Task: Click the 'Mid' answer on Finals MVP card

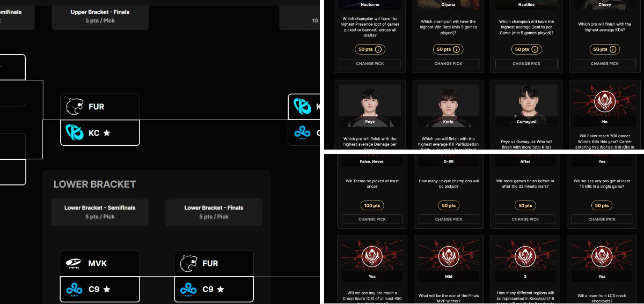Action: (x=449, y=277)
